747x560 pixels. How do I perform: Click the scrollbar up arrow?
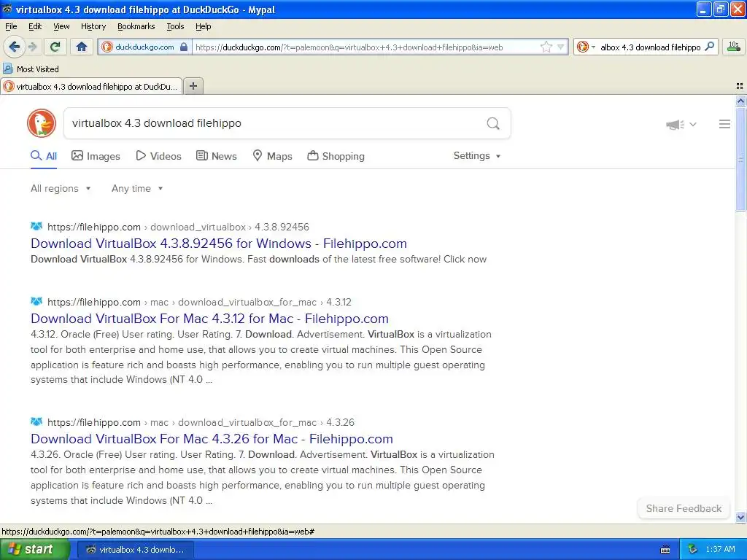tap(740, 101)
